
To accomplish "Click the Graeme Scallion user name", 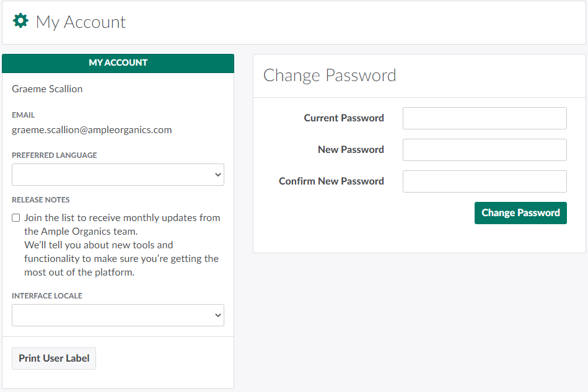I will click(x=47, y=89).
